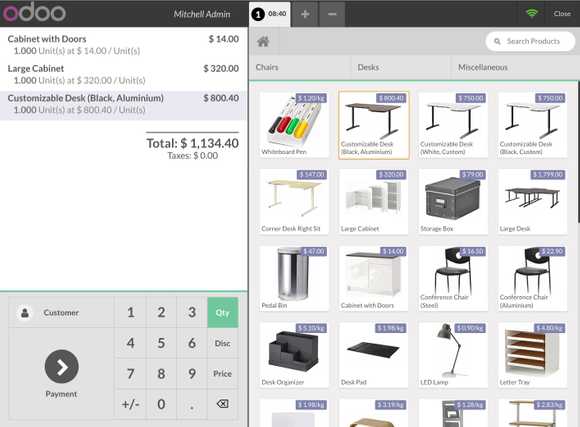Viewport: 580px width, 427px height.
Task: Add Storage Box product
Action: [453, 202]
